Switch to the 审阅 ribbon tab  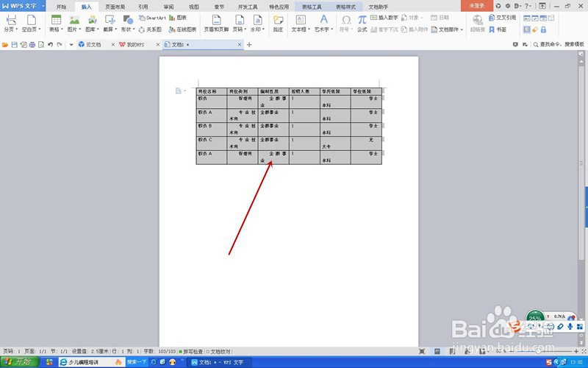[x=168, y=7]
